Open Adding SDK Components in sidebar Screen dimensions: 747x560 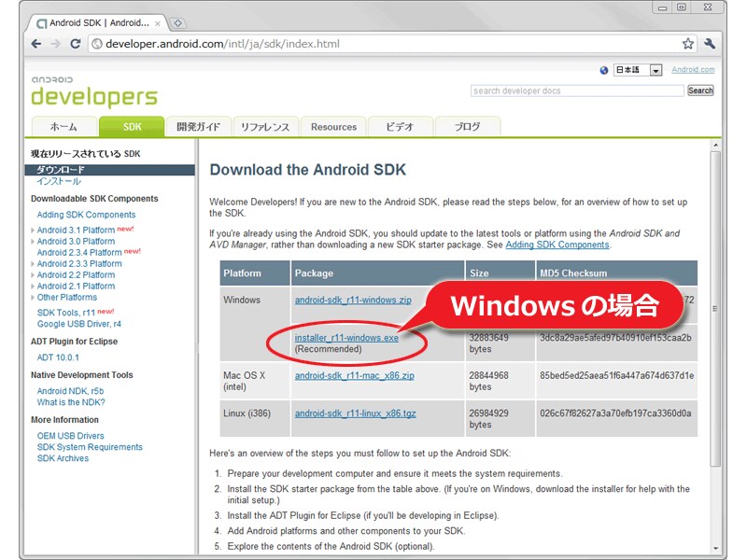[86, 215]
